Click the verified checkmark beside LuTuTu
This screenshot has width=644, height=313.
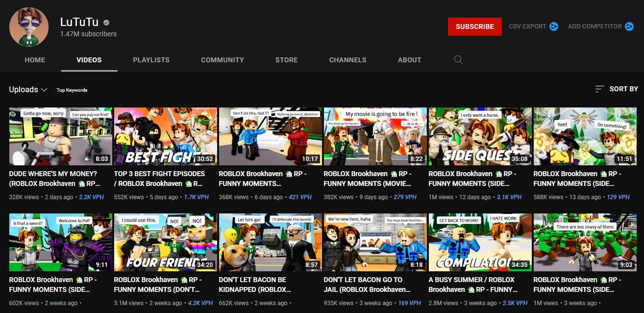pos(106,23)
